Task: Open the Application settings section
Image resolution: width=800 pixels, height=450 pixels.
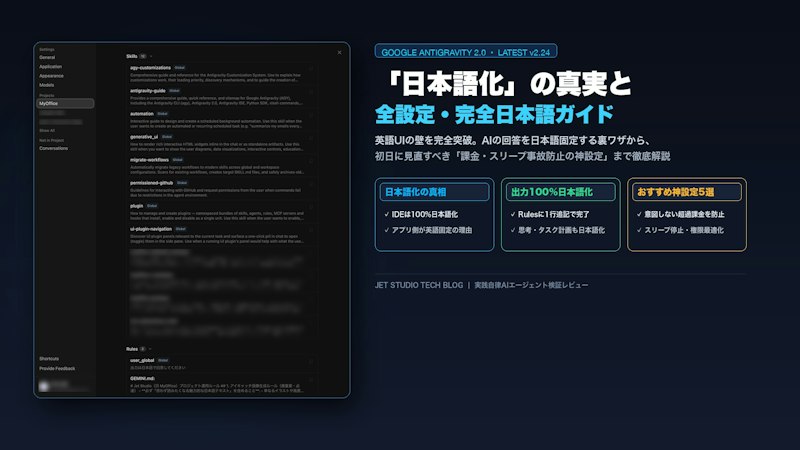Action: [x=51, y=67]
